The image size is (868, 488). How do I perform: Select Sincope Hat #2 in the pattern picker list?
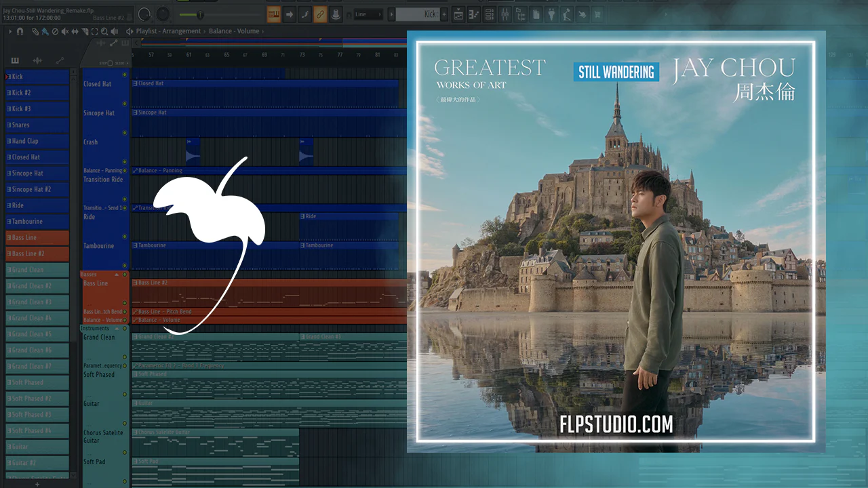37,189
